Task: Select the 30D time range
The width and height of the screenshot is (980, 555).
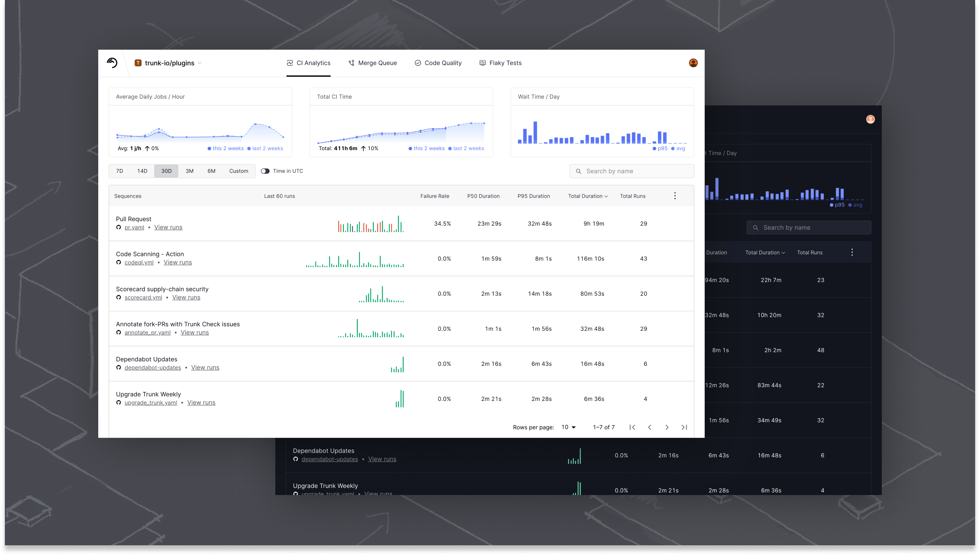Action: click(x=166, y=171)
